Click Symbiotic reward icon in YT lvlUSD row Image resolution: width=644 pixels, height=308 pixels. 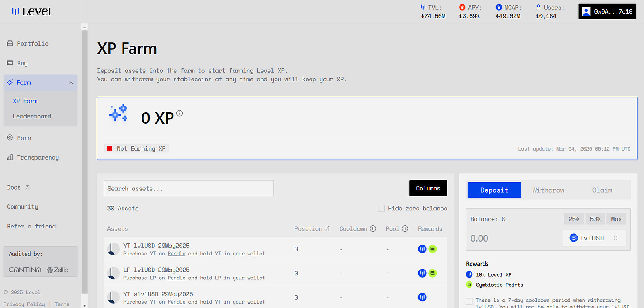click(x=432, y=249)
